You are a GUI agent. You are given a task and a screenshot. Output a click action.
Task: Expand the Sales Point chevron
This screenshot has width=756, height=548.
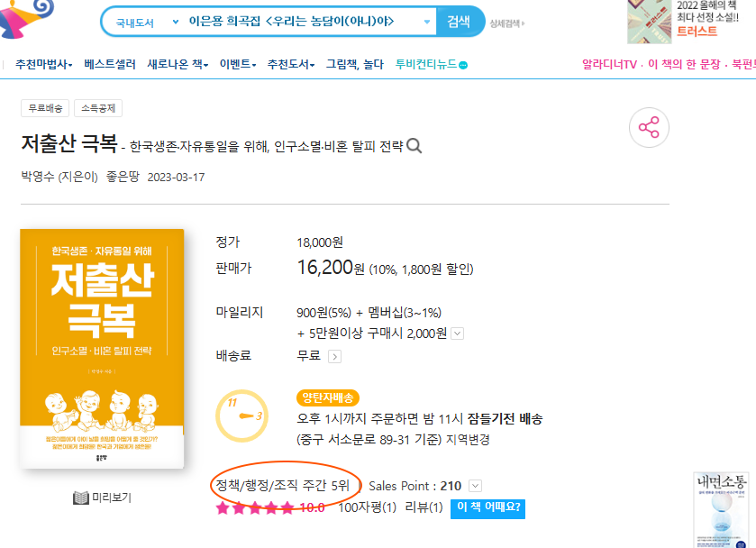pos(475,486)
